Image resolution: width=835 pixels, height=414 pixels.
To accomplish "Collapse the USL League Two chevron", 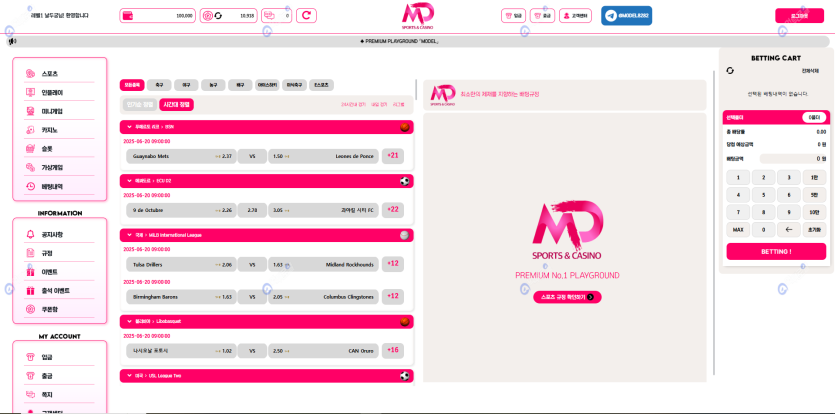I will 129,376.
